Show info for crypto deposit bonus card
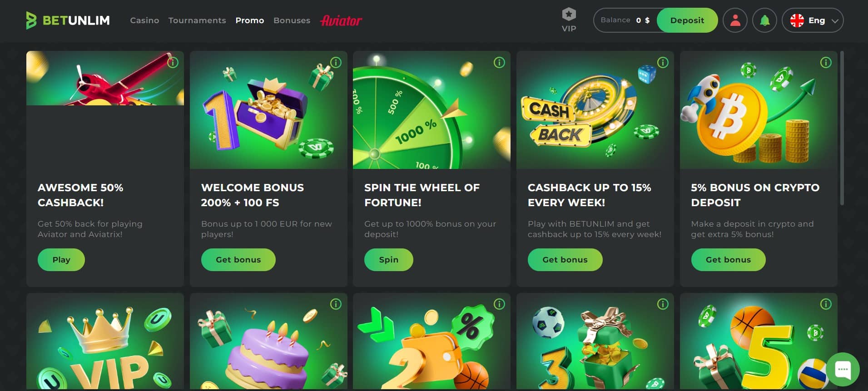 [x=826, y=63]
